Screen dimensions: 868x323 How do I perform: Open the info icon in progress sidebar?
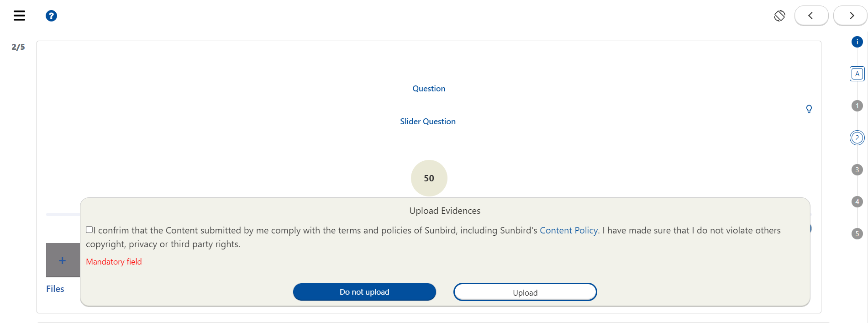[x=857, y=42]
